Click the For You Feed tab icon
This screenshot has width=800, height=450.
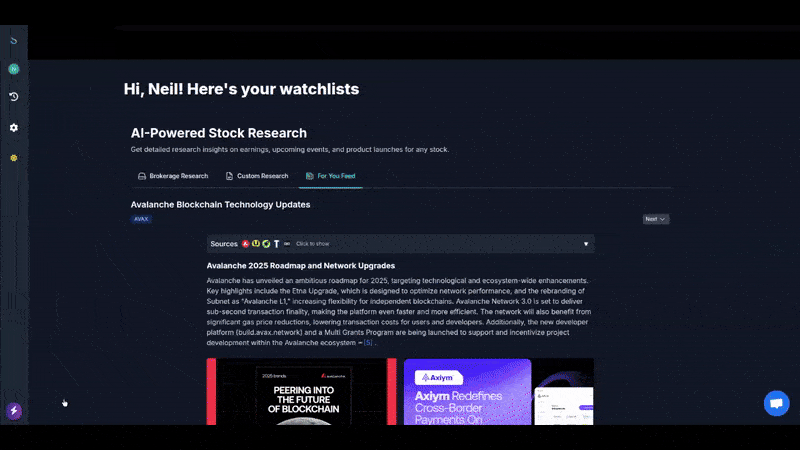[309, 176]
